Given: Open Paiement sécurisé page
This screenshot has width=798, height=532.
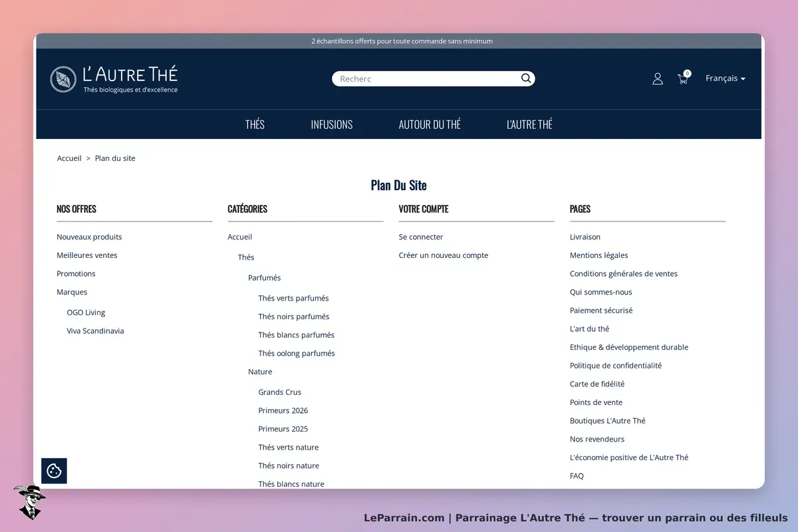Looking at the screenshot, I should pyautogui.click(x=601, y=311).
